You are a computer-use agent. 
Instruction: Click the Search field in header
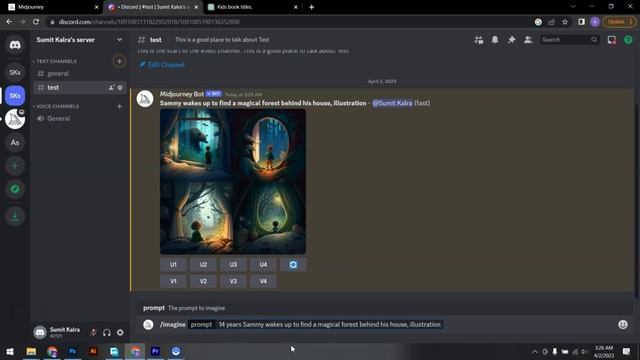[x=570, y=40]
